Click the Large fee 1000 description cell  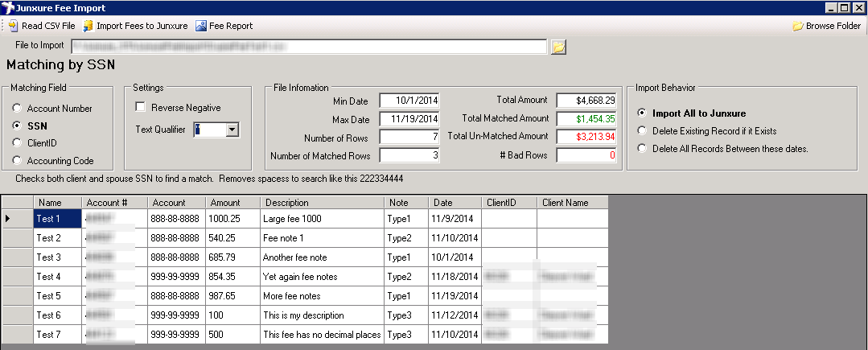[x=322, y=219]
